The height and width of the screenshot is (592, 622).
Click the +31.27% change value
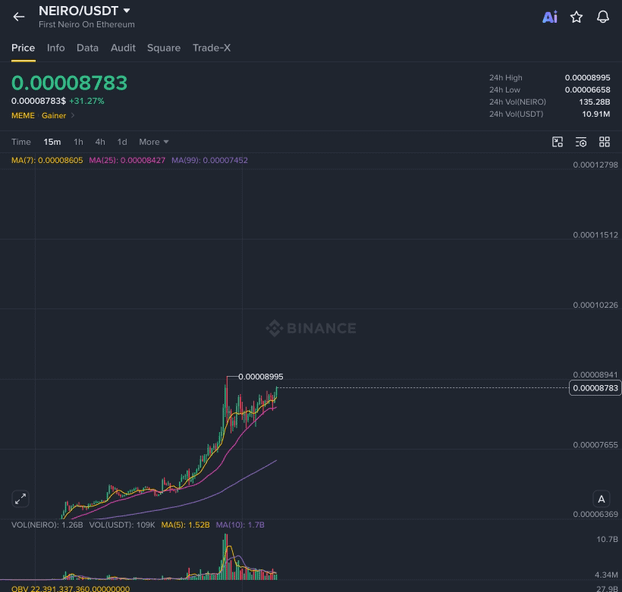[86, 101]
